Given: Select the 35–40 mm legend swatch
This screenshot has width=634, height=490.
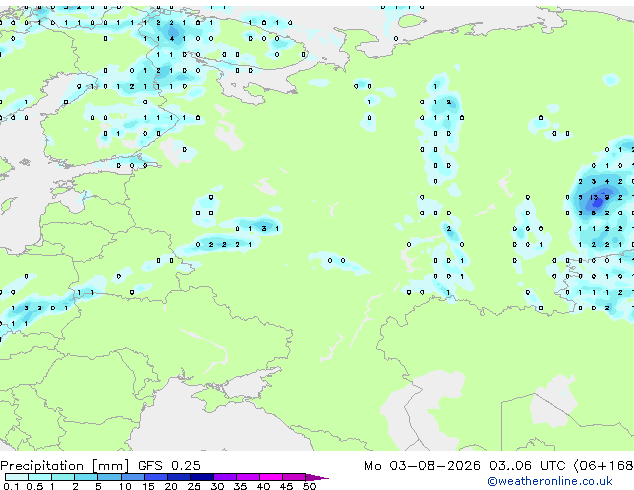Looking at the screenshot, I should (x=248, y=477).
